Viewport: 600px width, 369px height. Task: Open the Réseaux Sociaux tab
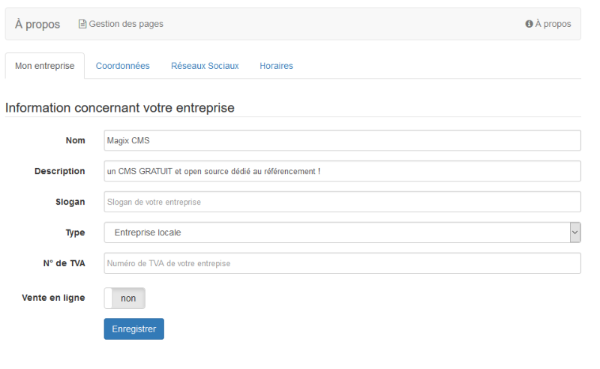(205, 66)
